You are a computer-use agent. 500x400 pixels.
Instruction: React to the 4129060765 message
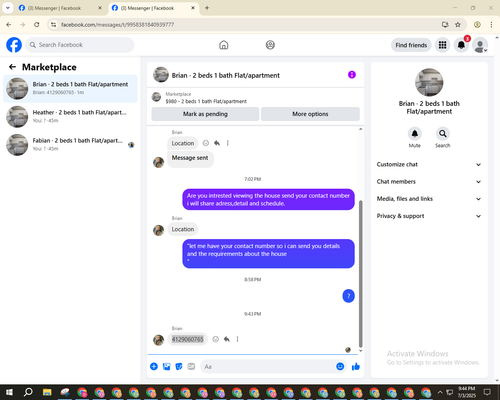(x=216, y=339)
